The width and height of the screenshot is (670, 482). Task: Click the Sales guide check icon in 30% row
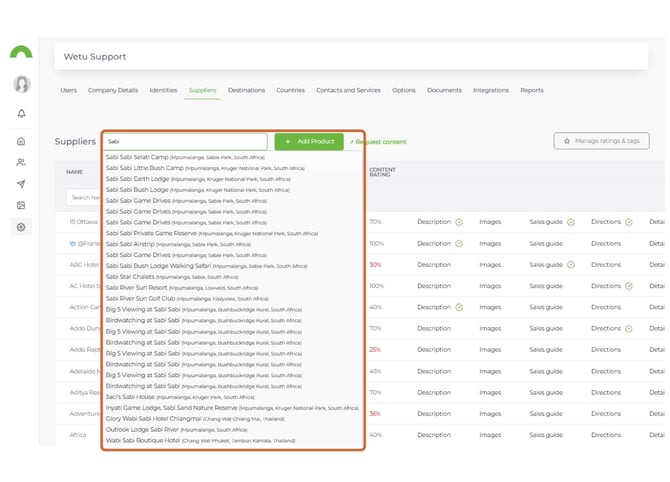pos(571,265)
